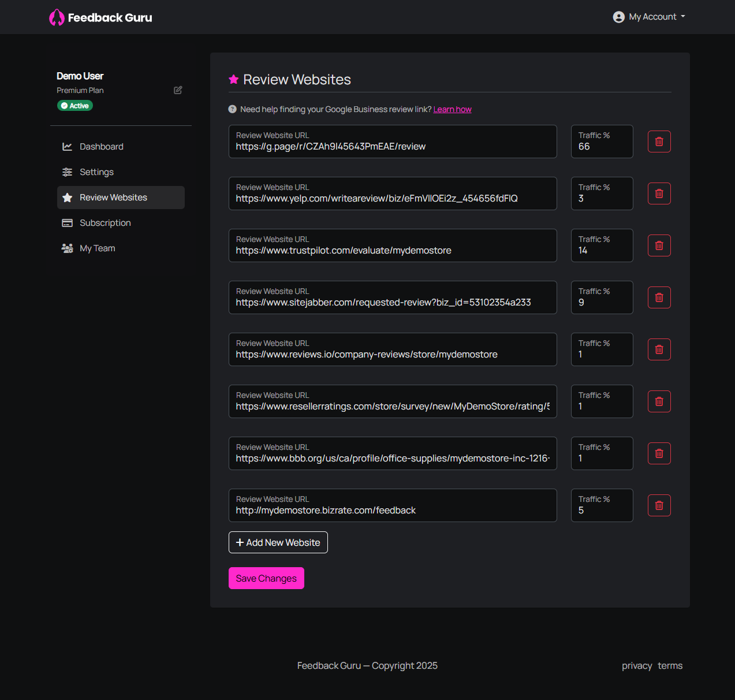The width and height of the screenshot is (735, 700).
Task: Delete the bizrate.com review website row
Action: coord(659,505)
